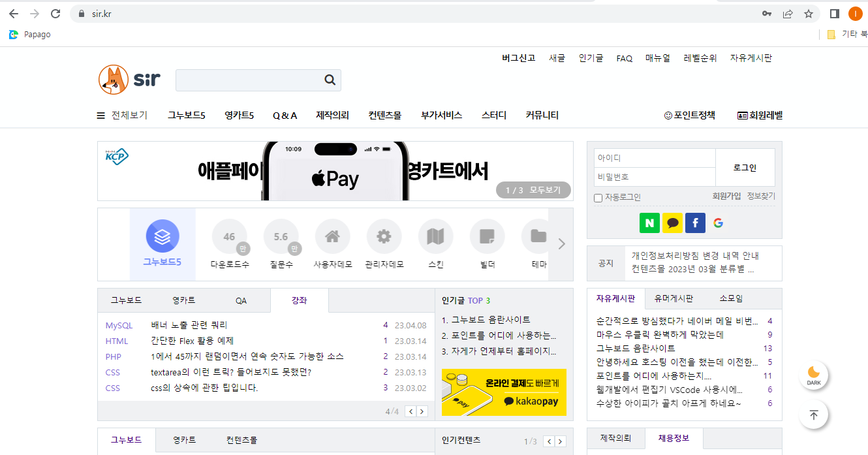868x455 pixels.
Task: Open popular post 1. 그누보드 음란사이트
Action: 486,320
